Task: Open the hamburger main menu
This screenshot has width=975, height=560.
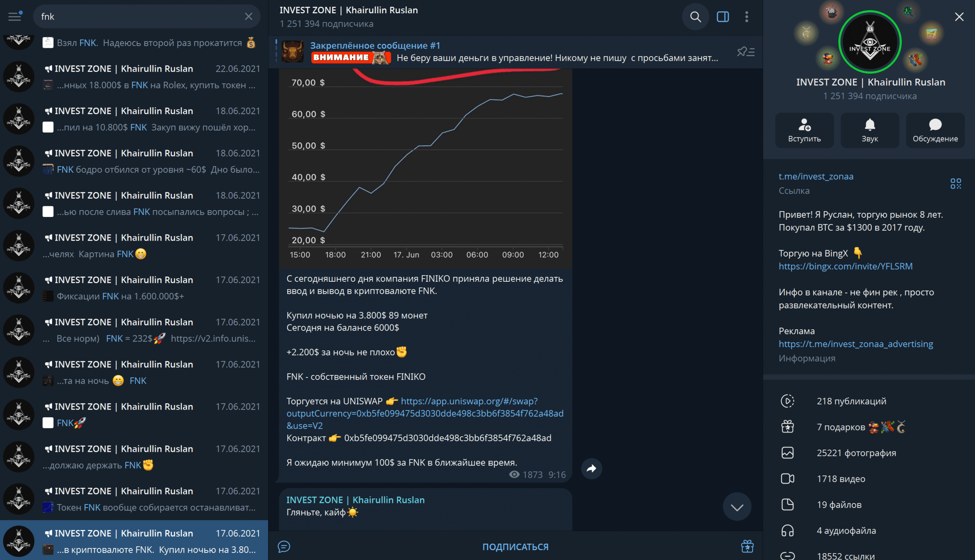Action: click(x=14, y=16)
